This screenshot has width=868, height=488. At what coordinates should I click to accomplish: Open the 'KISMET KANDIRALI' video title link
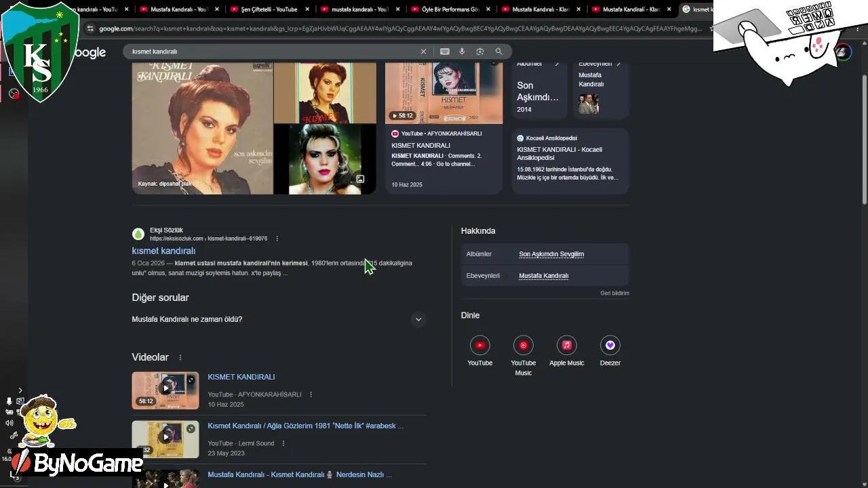click(x=241, y=377)
